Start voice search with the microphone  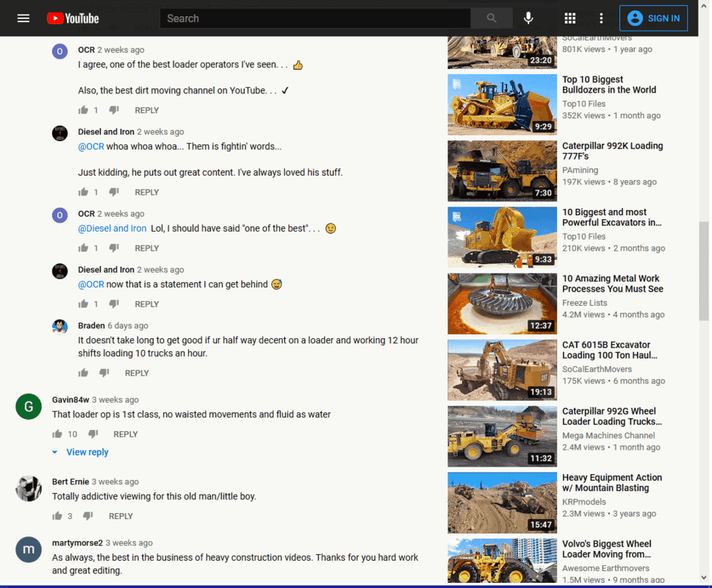coord(528,18)
